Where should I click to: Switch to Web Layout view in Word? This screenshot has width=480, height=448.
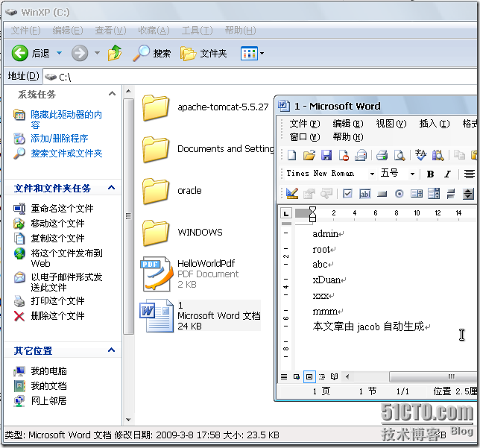point(297,376)
